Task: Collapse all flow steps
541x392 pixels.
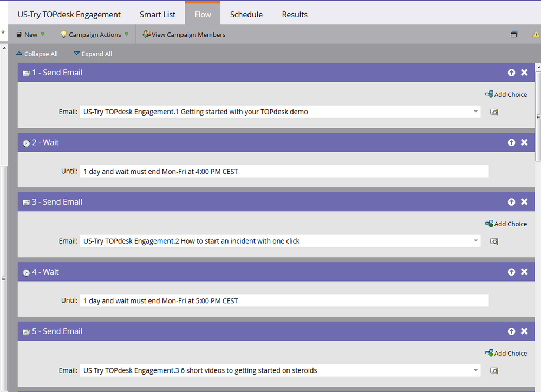Action: [37, 54]
